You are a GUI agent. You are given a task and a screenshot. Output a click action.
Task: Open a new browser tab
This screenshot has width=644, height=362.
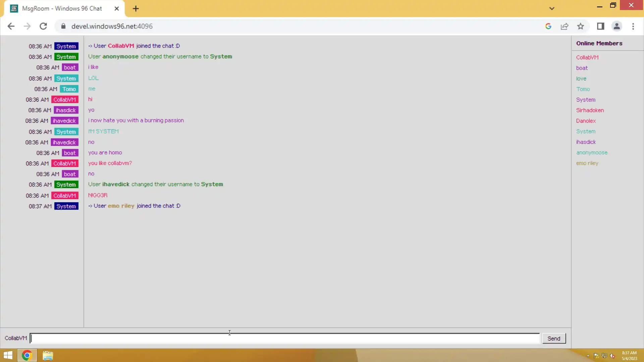[x=136, y=9]
